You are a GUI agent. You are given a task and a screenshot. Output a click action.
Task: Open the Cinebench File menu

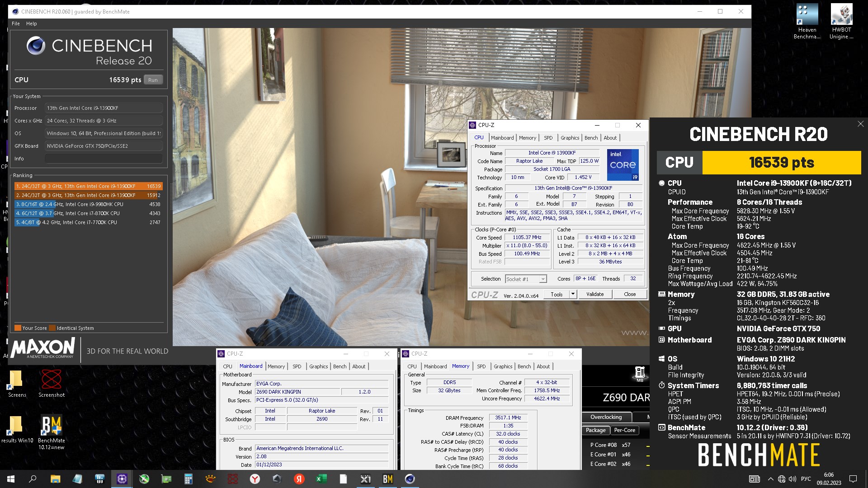(x=16, y=23)
